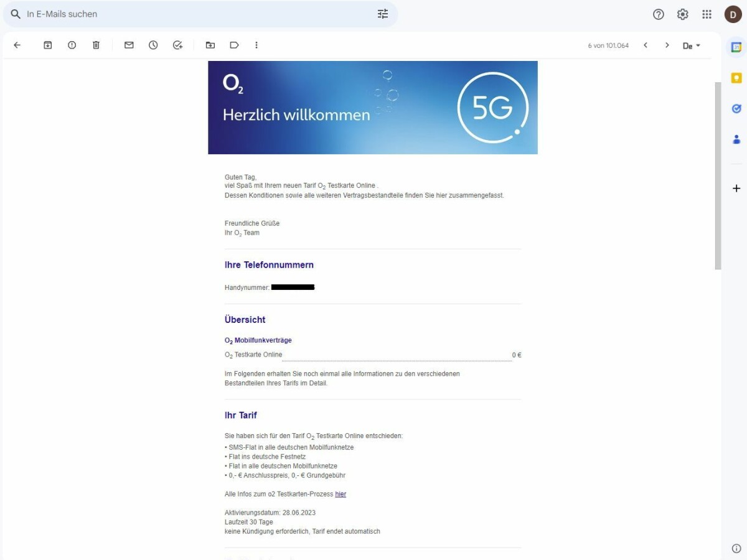The width and height of the screenshot is (747, 560).
Task: Archive this O2 welcome email
Action: pos(47,45)
